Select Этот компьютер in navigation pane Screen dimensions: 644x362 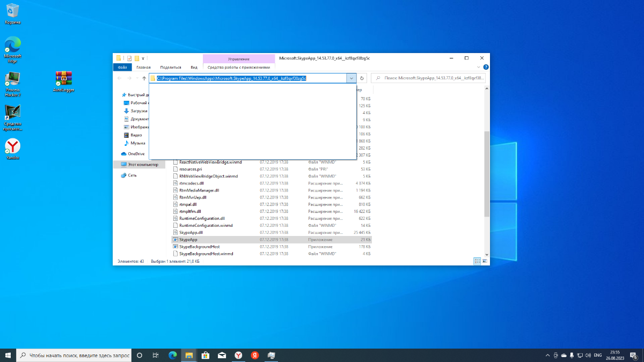(x=143, y=165)
